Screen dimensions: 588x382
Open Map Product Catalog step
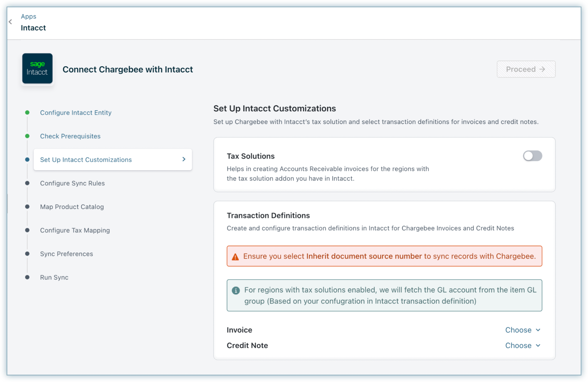pyautogui.click(x=72, y=207)
